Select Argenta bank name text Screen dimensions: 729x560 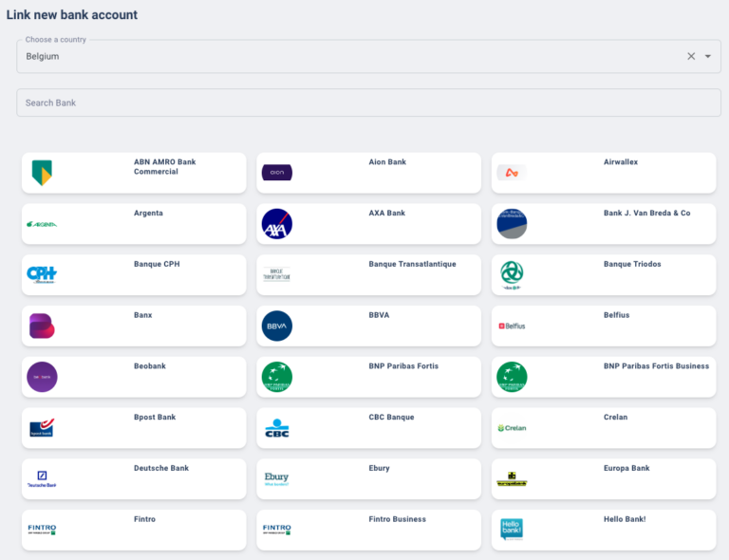tap(148, 213)
